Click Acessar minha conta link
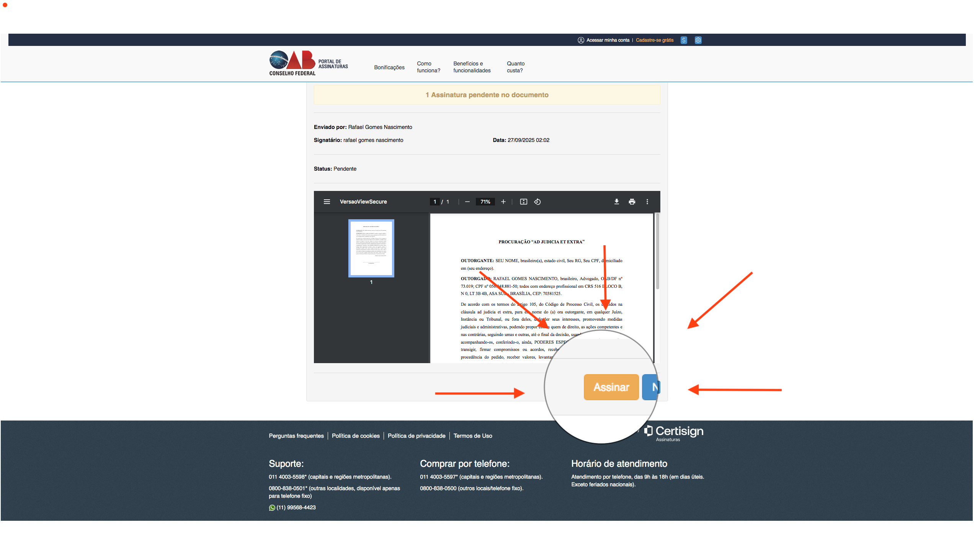980x551 pixels. coord(608,40)
